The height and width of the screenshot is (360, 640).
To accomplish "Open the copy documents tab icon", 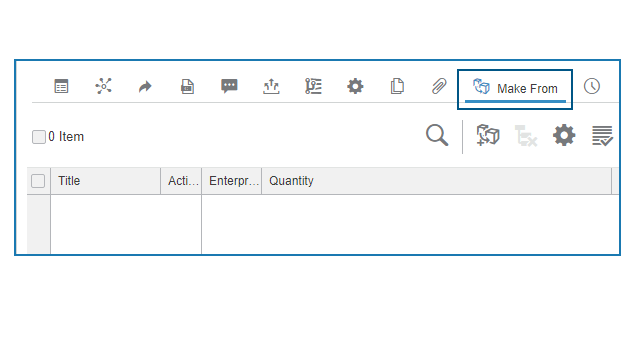I will 397,86.
